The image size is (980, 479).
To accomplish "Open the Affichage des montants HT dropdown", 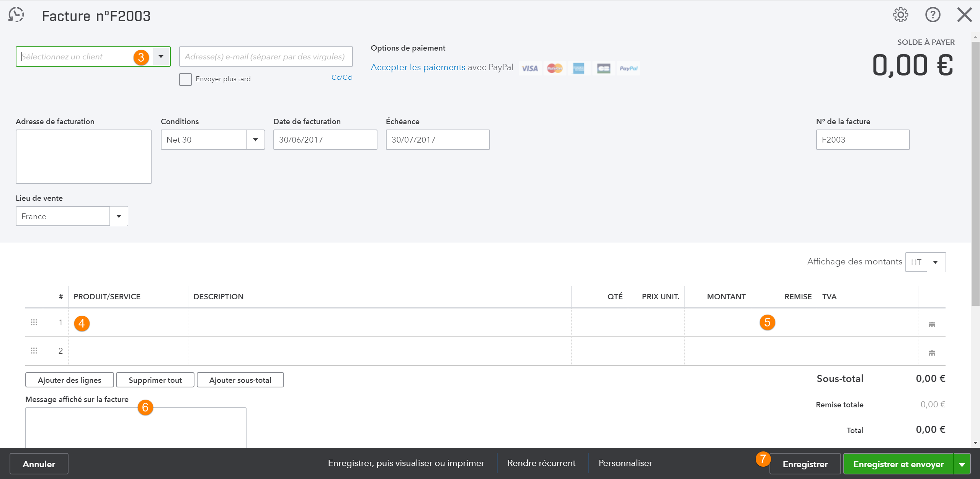I will 935,262.
